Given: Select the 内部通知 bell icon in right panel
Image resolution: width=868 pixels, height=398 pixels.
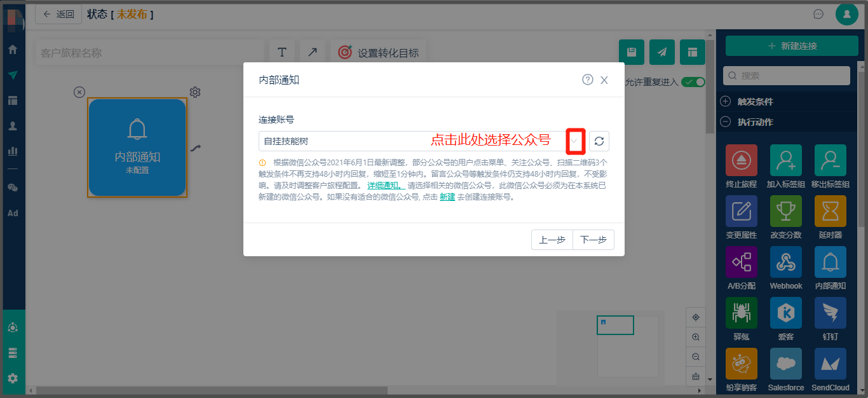Looking at the screenshot, I should (x=831, y=262).
